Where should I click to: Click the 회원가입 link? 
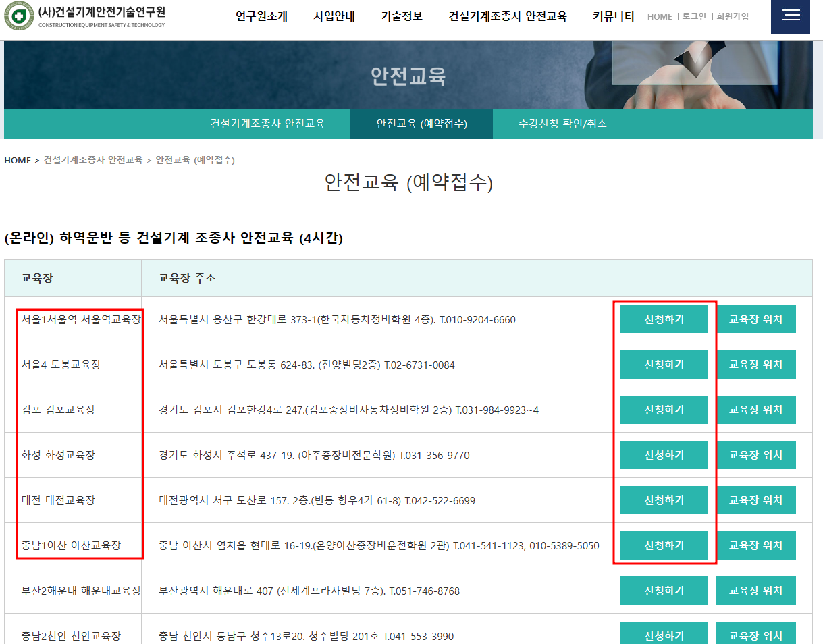click(x=731, y=17)
